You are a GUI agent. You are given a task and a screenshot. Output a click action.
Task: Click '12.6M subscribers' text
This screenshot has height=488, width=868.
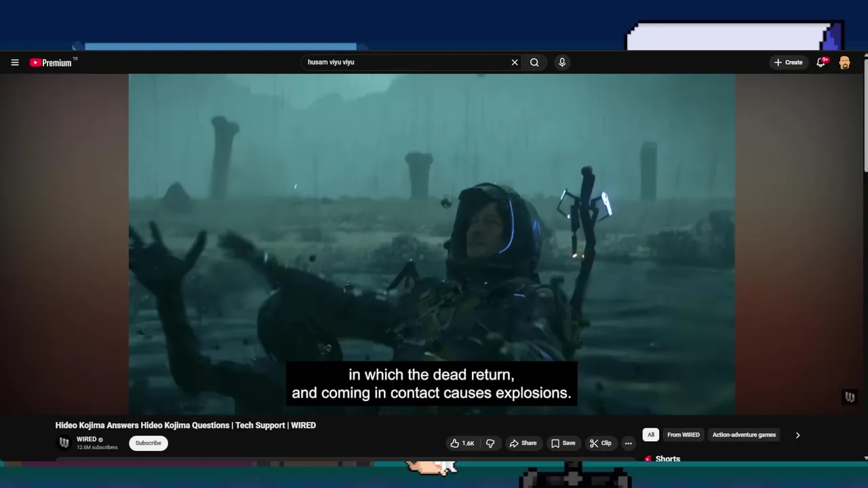coord(97,447)
